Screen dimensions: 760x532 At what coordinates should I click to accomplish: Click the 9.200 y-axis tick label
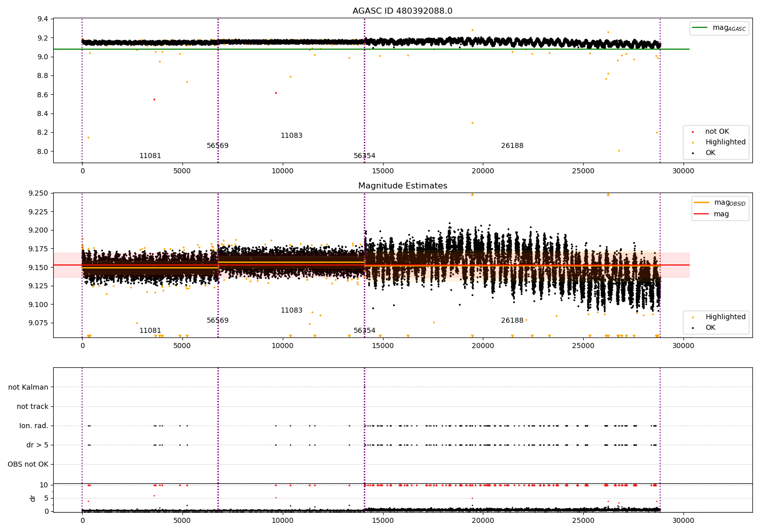tap(39, 231)
